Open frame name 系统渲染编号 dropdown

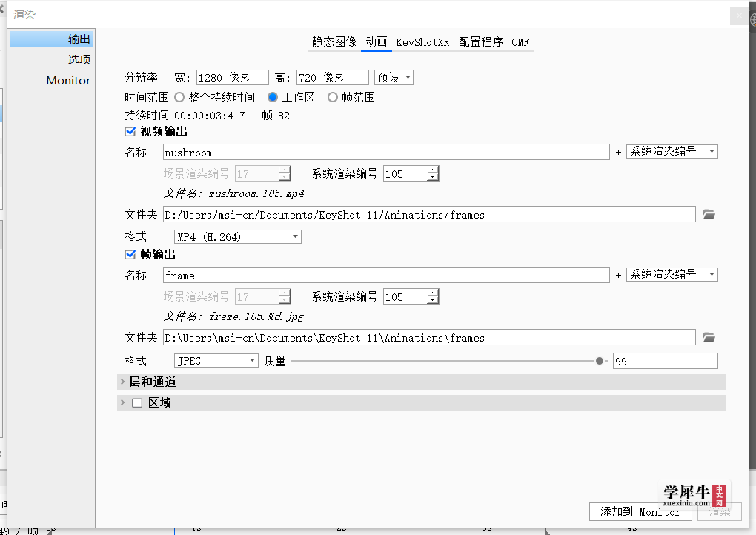[672, 275]
